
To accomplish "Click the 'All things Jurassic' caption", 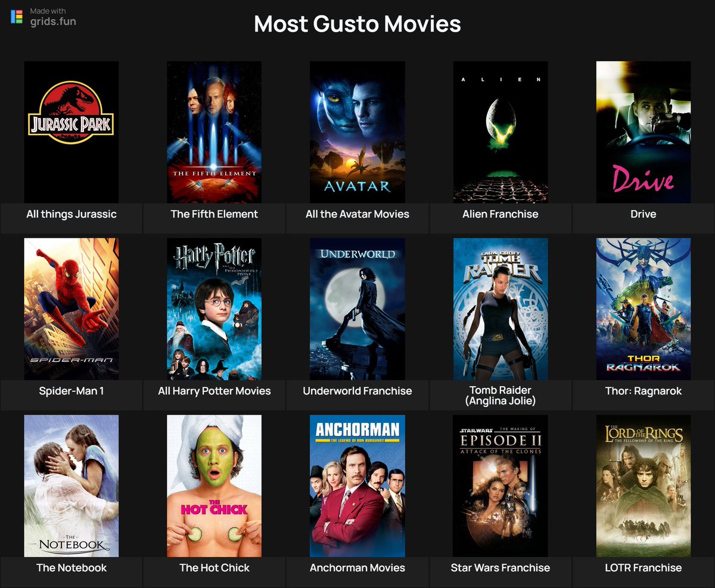I will [71, 214].
